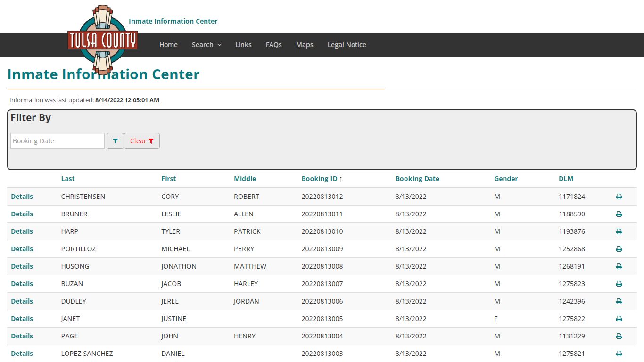The height and width of the screenshot is (362, 644).
Task: Open Details for HUSONG
Action: coord(22,266)
